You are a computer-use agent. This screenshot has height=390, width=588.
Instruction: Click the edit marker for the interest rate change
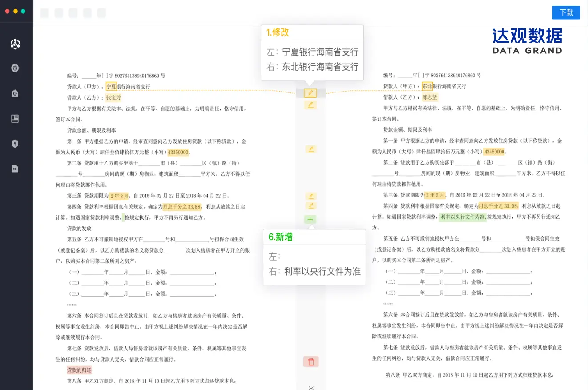point(310,205)
